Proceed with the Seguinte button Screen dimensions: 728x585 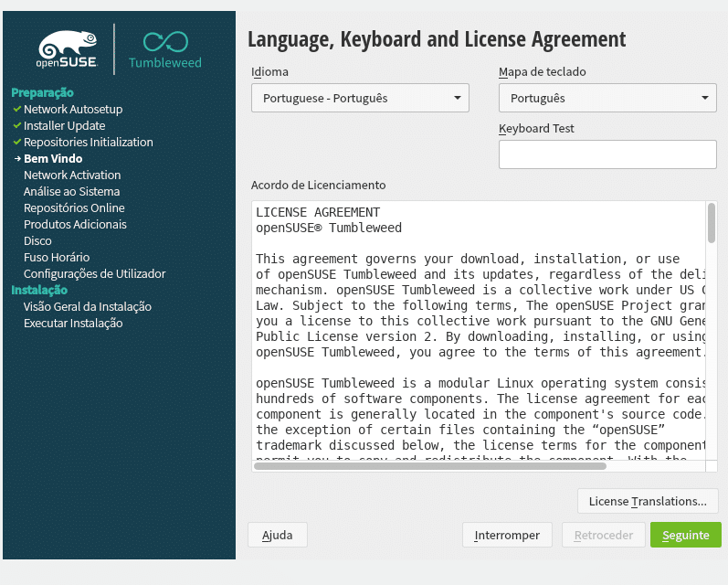tap(686, 535)
